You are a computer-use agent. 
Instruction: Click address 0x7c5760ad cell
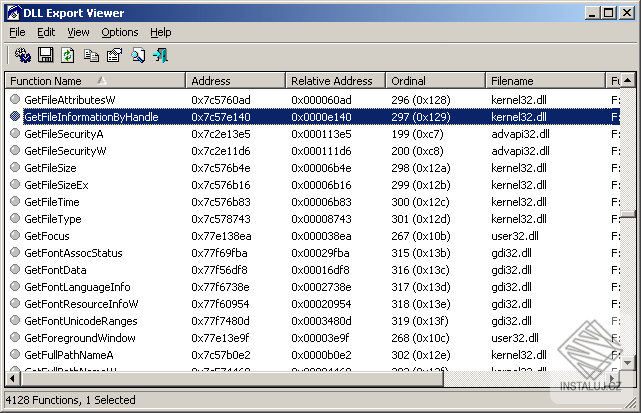point(221,100)
